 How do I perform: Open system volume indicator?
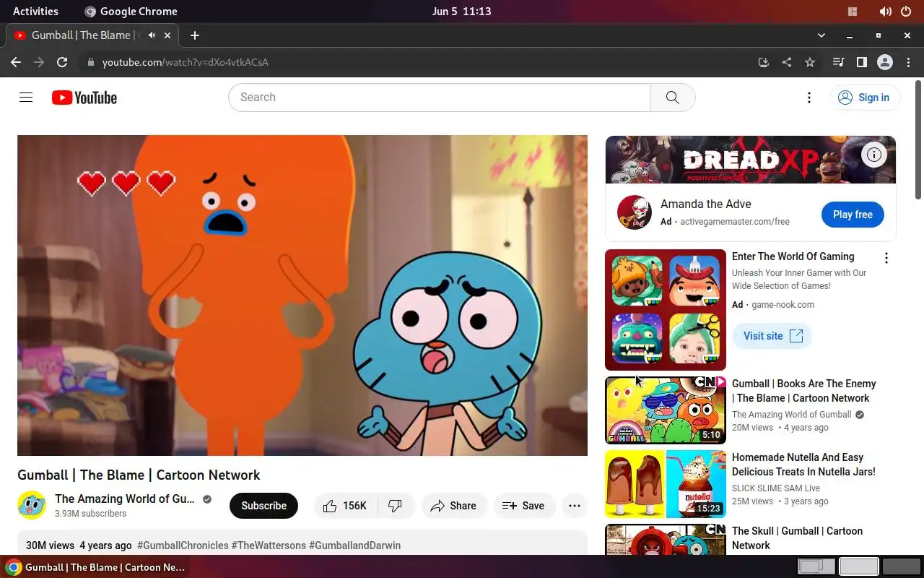[885, 11]
